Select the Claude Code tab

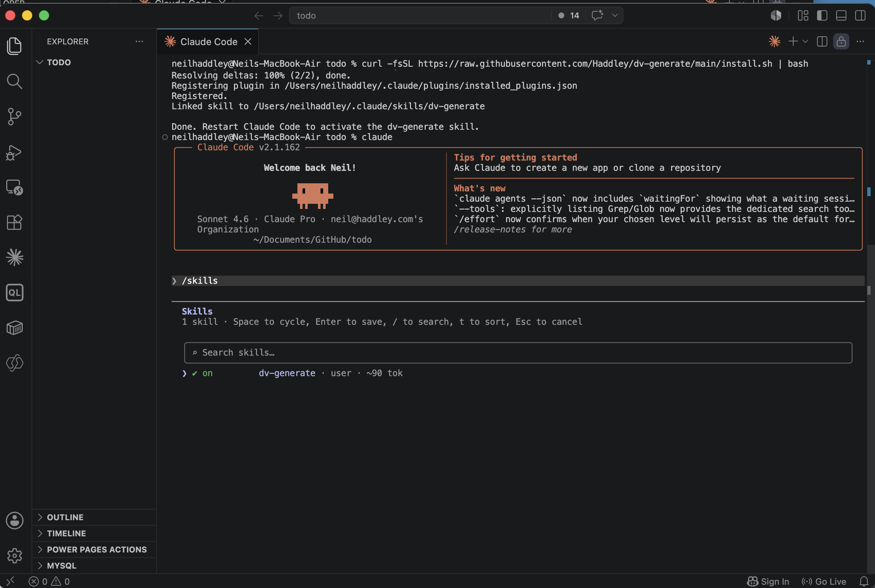click(208, 42)
